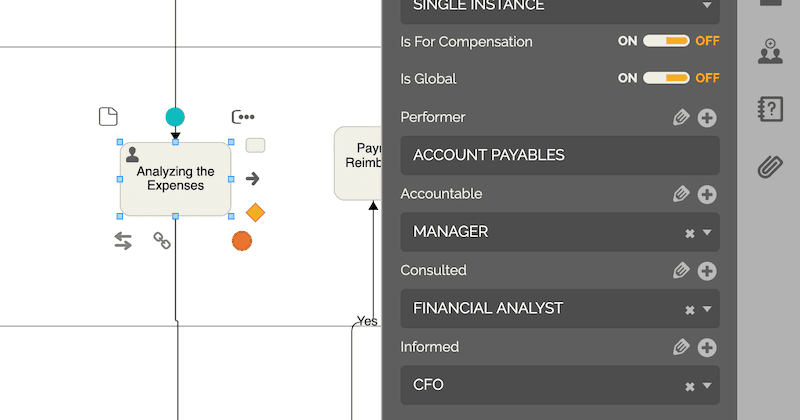
Task: Clear the Financial Analyst selection
Action: [x=689, y=310]
